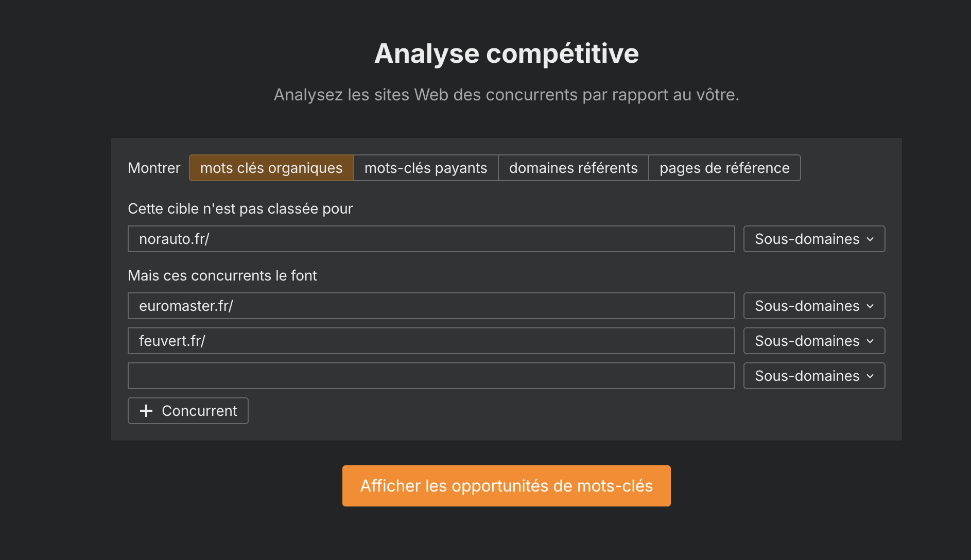Click the 'Montrer' label next to the tabs
Screen dimensions: 971x560
[153, 168]
